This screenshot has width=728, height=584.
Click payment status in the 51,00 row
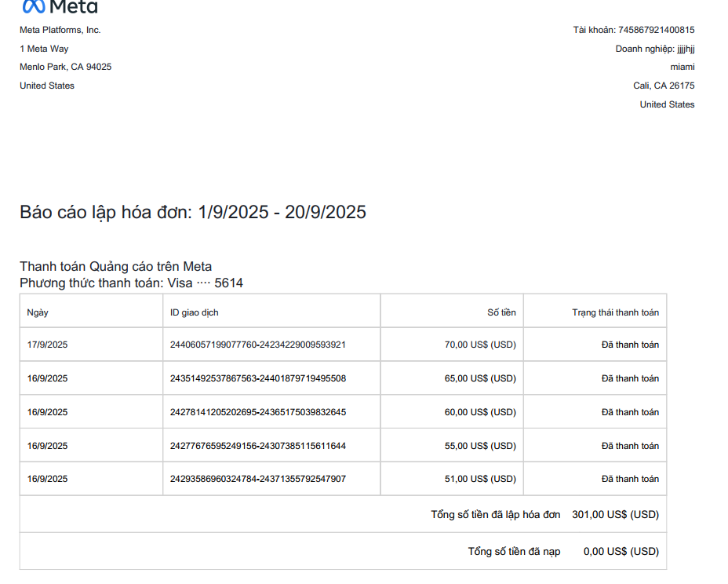point(630,479)
